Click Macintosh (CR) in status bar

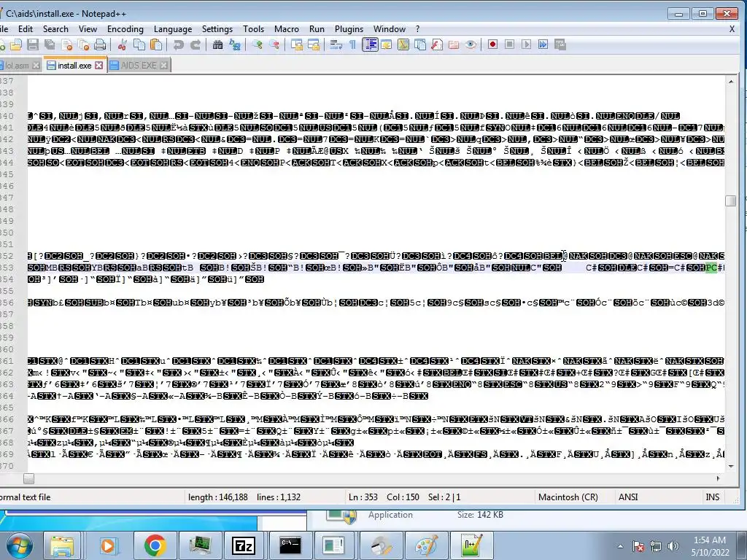click(x=568, y=497)
